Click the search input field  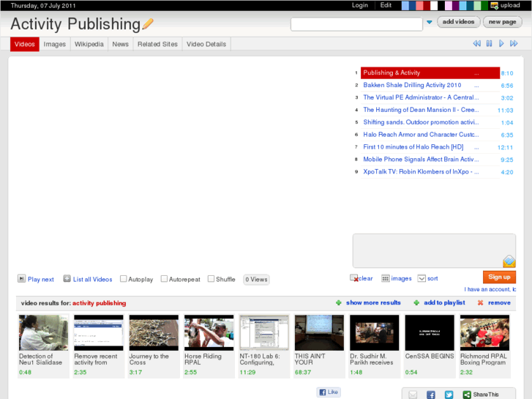pos(356,24)
